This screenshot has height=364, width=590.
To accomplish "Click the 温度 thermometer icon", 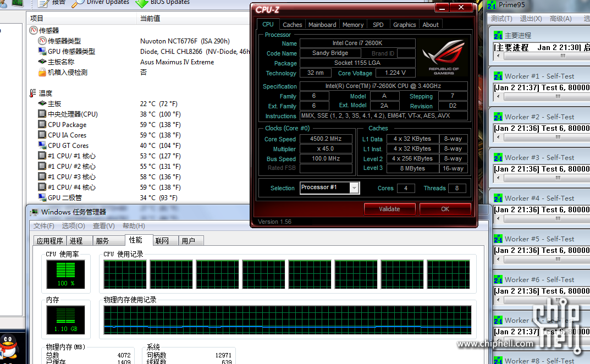I will pos(33,93).
